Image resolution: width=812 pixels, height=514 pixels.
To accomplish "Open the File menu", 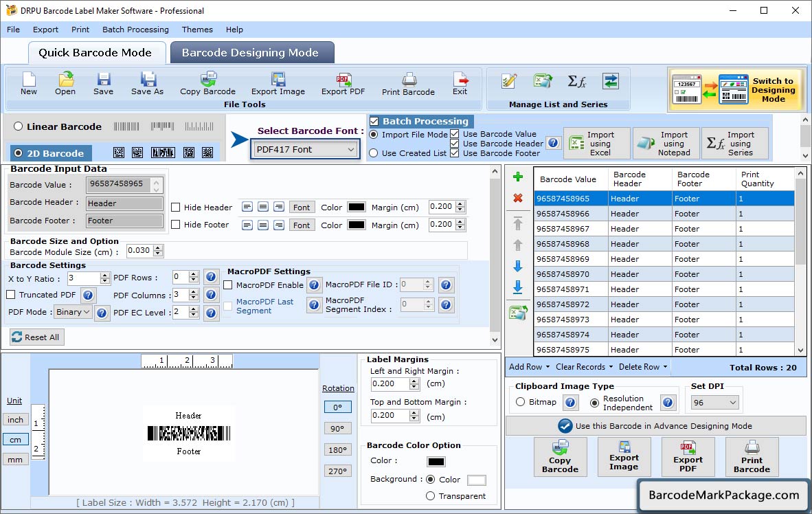I will (13, 30).
